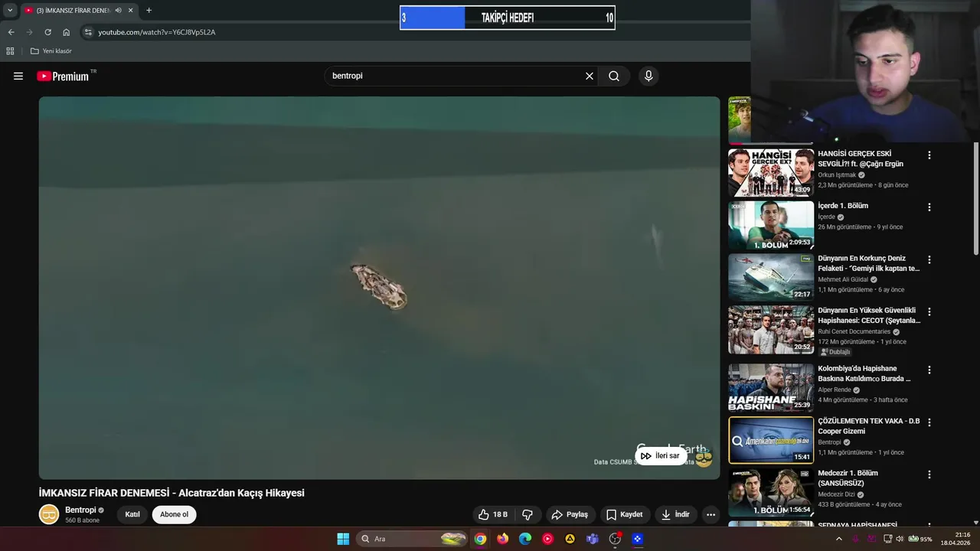980x551 pixels.
Task: Open İçerde 1. Bölüm thumbnail
Action: 770,225
